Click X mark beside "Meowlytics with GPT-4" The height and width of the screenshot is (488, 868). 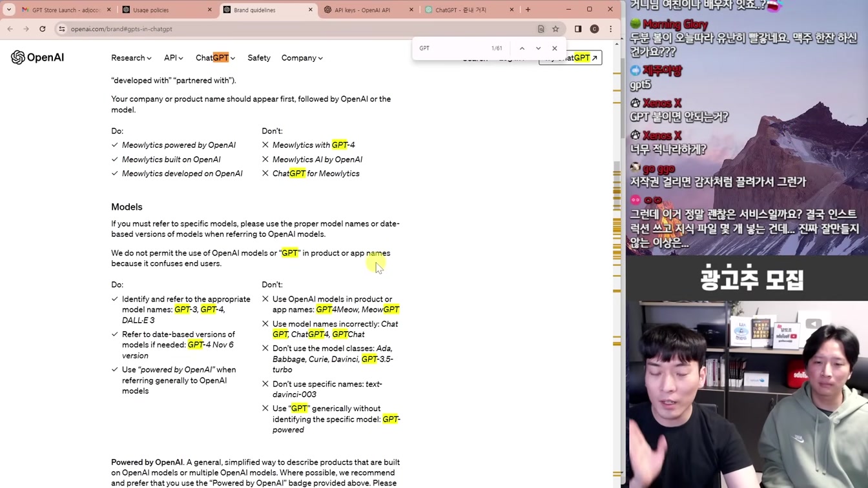265,145
